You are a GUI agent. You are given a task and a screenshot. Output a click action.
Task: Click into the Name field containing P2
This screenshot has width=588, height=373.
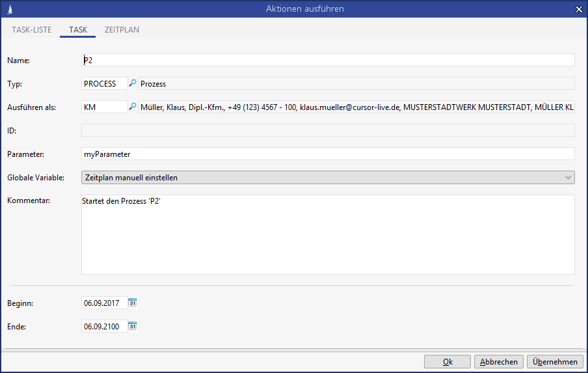point(328,60)
